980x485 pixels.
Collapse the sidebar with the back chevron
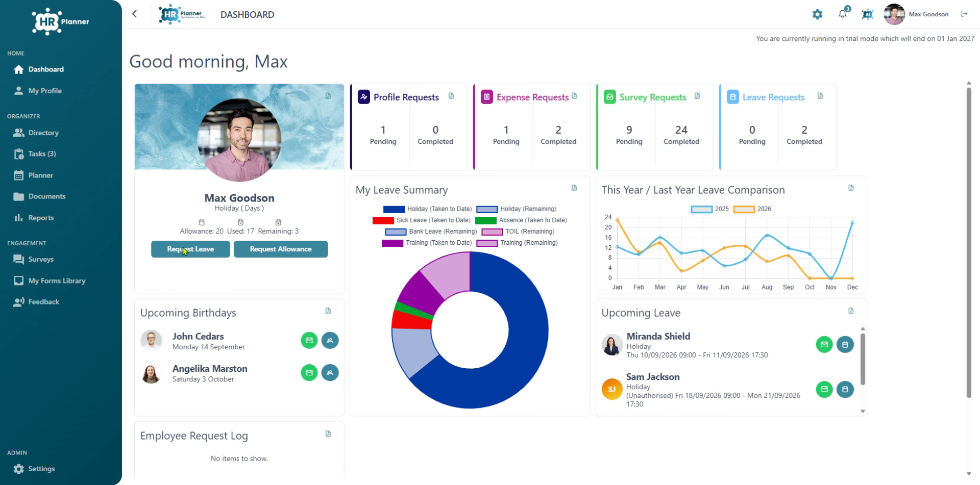135,14
